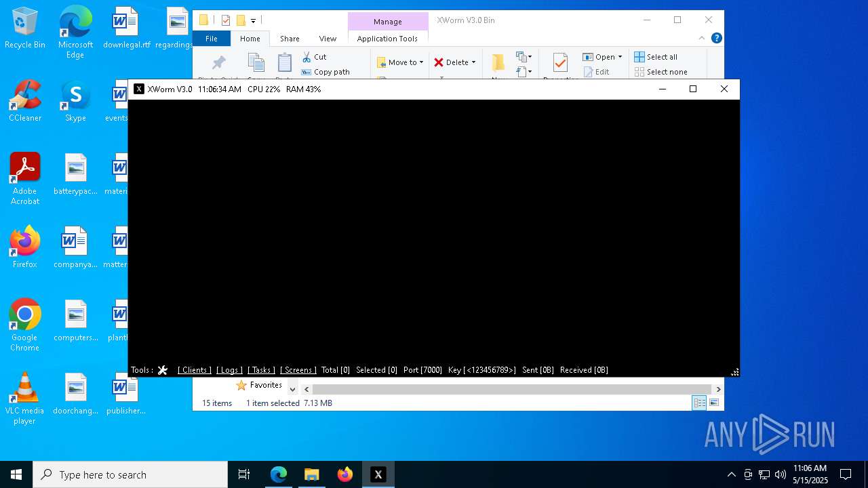Click quick access Properties checkmark in title bar
Screen dimensions: 868x488
pos(226,20)
